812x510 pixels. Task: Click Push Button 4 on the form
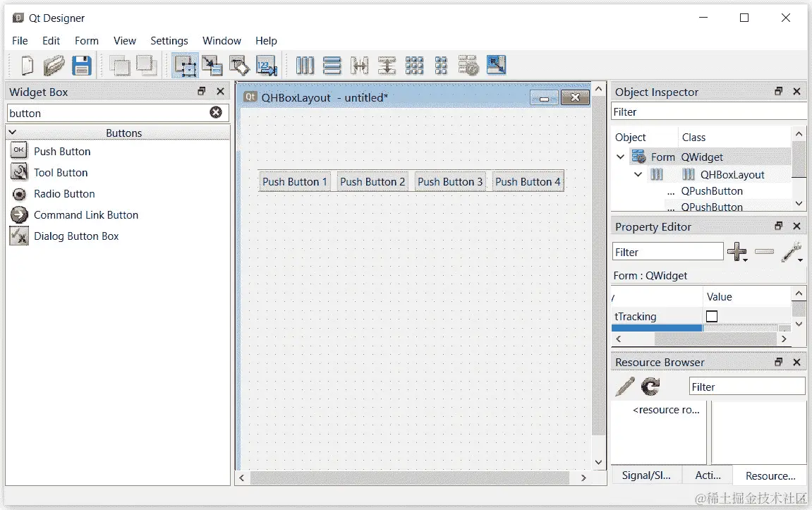click(x=528, y=181)
